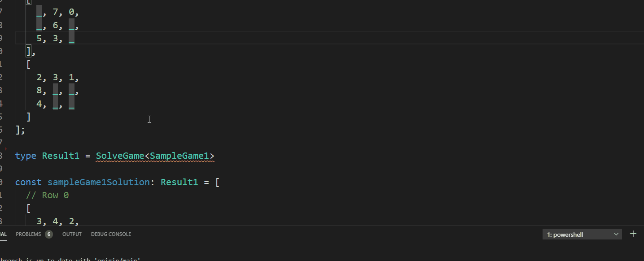Open the DEBUG CONSOLE panel
This screenshot has width=644, height=261.
click(110, 234)
